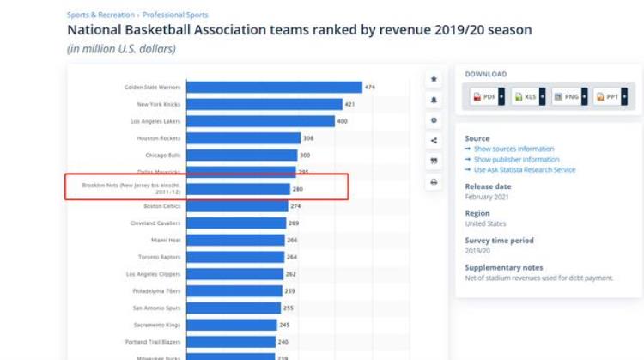The height and width of the screenshot is (360, 644).
Task: Click the Release date heading
Action: (x=488, y=186)
